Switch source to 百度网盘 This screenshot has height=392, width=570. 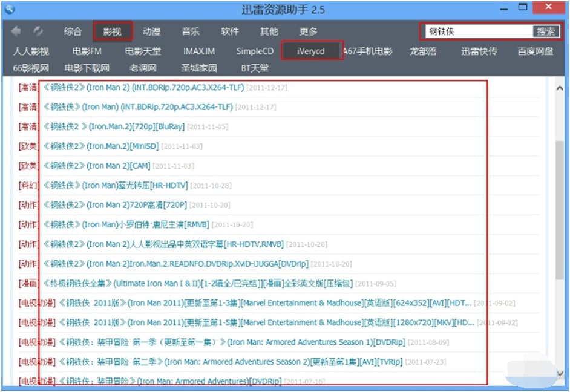535,51
